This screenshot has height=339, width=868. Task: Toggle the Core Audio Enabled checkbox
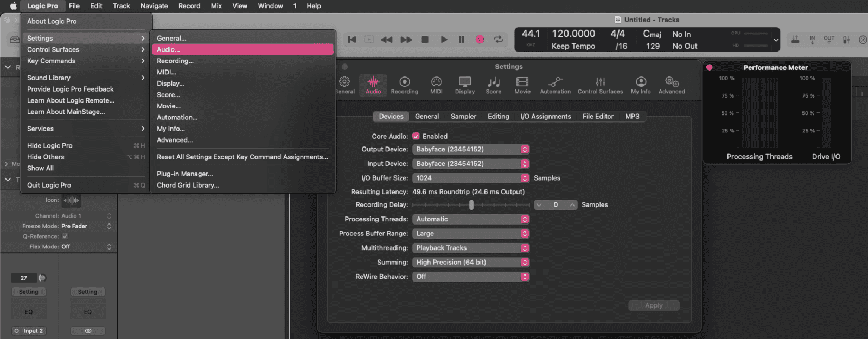[x=416, y=136]
